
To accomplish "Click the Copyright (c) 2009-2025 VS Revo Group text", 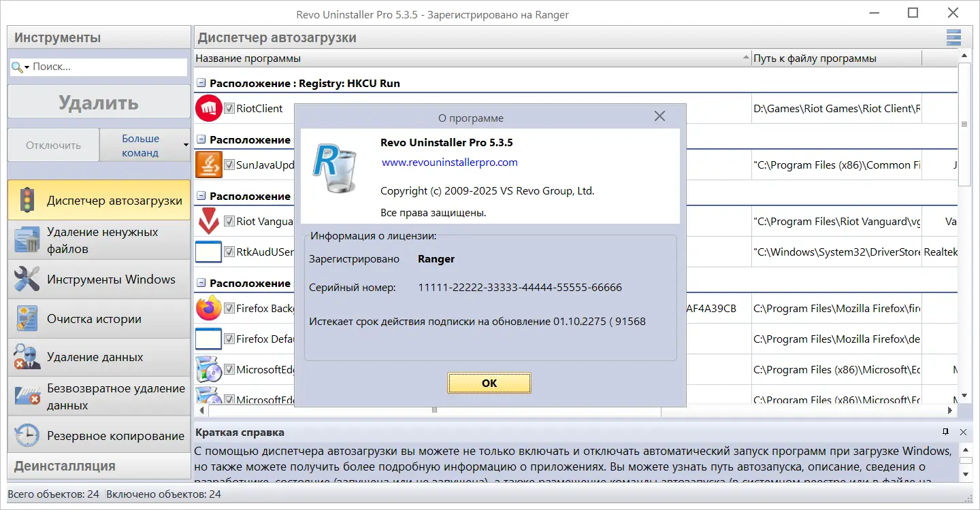I will (x=487, y=190).
